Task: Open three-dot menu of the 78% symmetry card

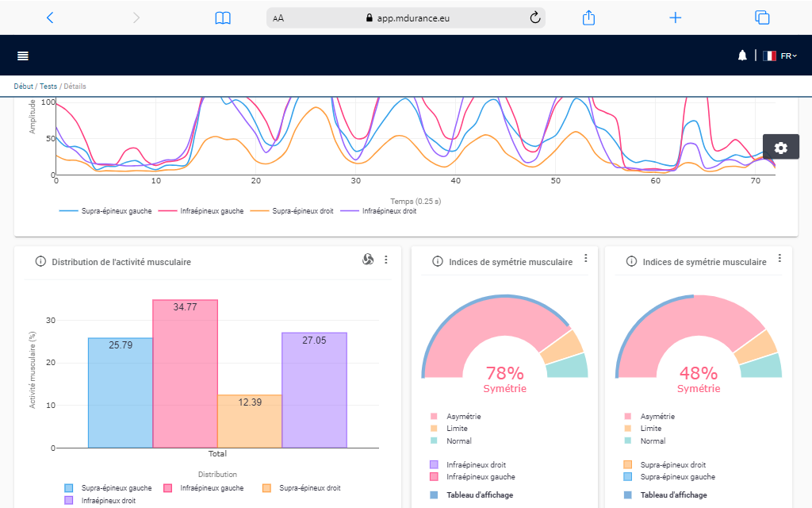Action: click(x=586, y=258)
